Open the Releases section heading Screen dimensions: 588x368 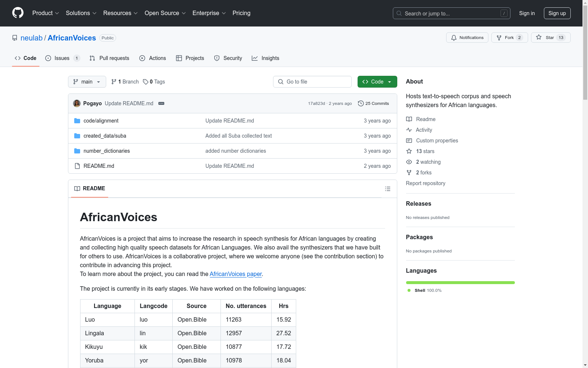(x=419, y=204)
